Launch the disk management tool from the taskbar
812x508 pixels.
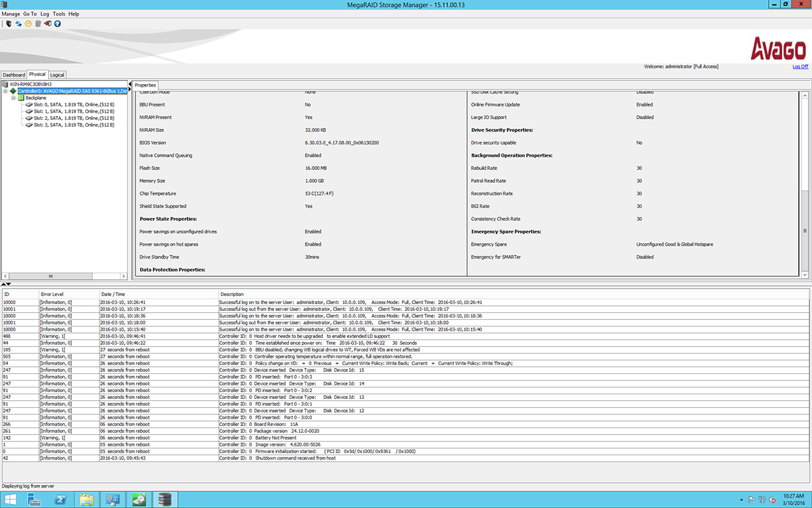click(x=139, y=499)
